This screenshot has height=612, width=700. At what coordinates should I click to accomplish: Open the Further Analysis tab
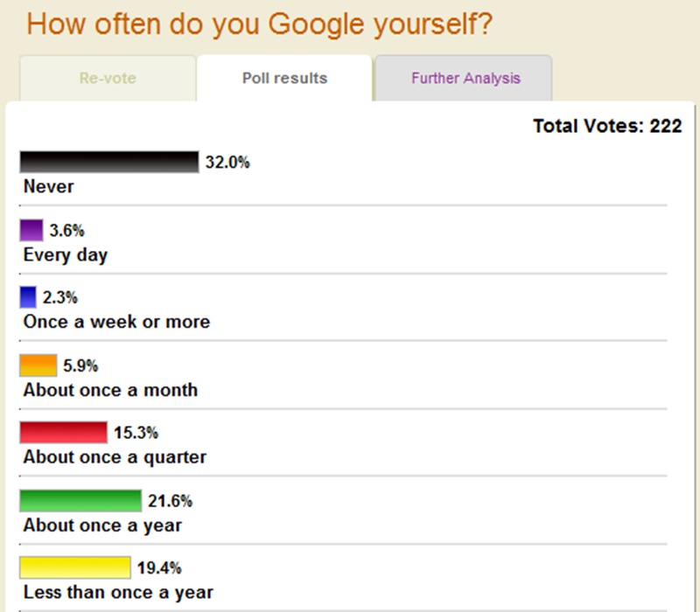(x=465, y=79)
